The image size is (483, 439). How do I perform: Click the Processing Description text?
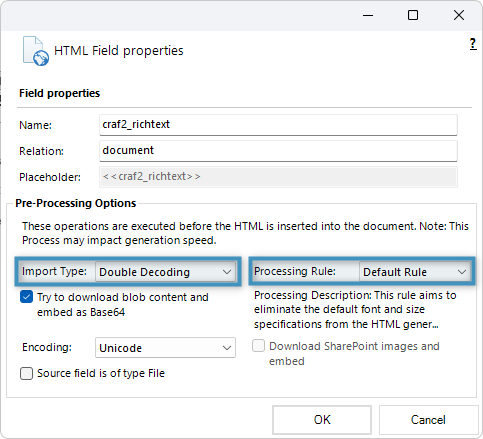[355, 310]
